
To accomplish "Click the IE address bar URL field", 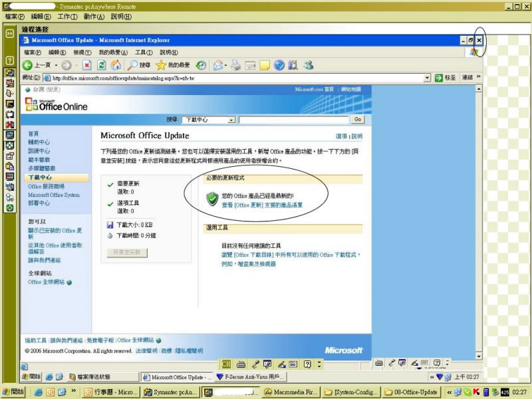I will [x=237, y=78].
